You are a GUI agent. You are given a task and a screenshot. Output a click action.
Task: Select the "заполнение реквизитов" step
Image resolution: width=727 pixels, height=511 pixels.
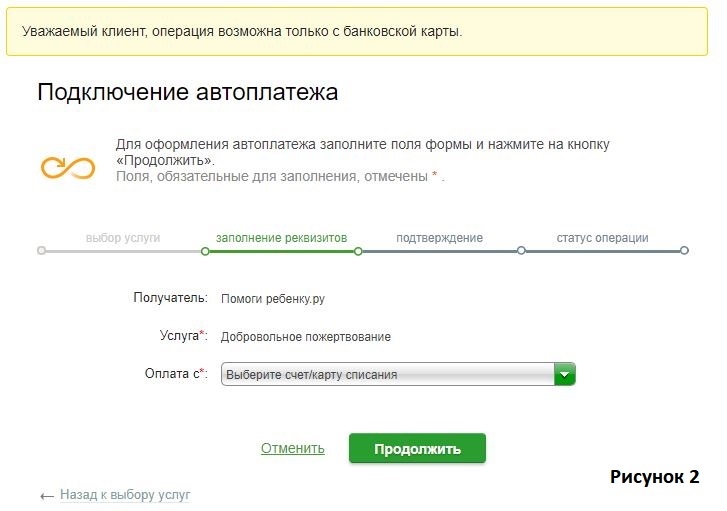tap(281, 238)
